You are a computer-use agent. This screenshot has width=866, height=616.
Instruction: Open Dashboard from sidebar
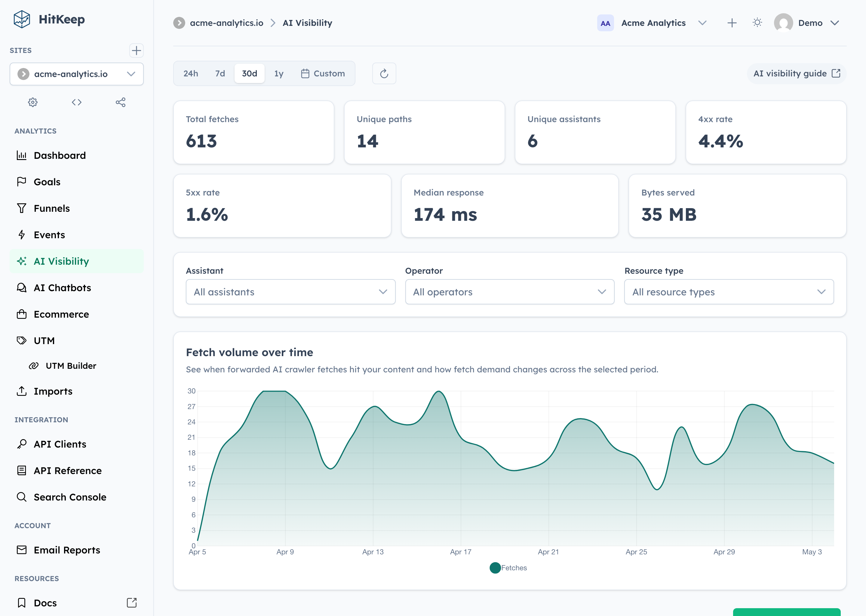[77, 155]
